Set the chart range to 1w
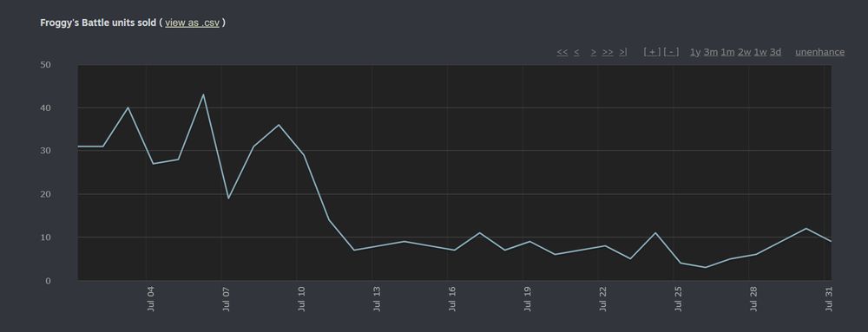 coord(760,52)
